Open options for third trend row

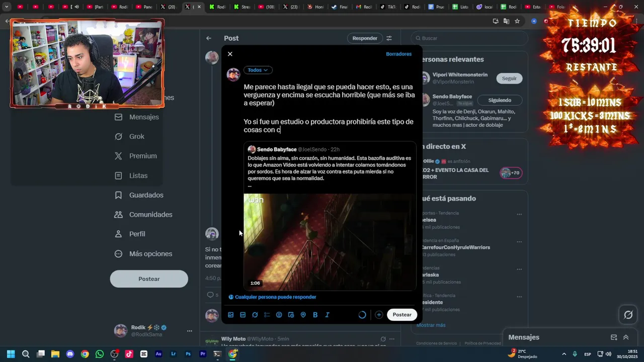[x=519, y=269]
